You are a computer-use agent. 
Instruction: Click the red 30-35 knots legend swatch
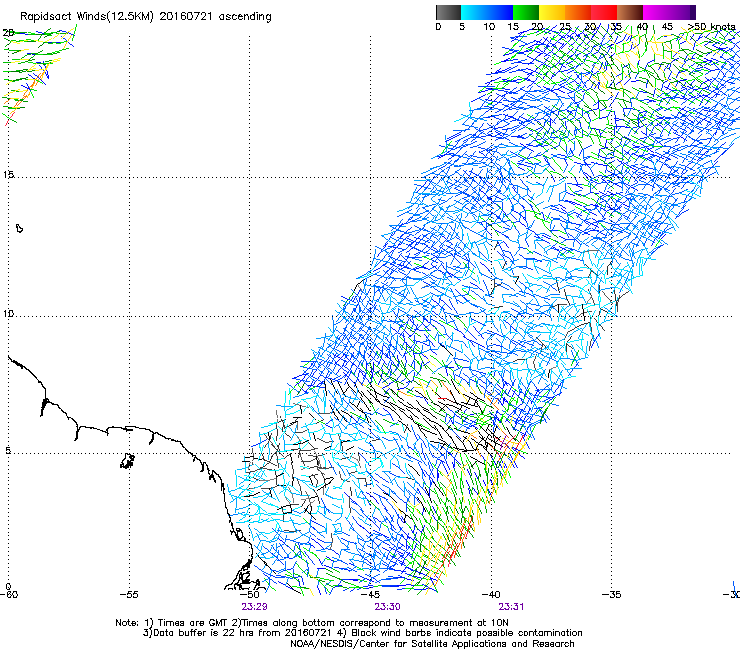pos(604,12)
